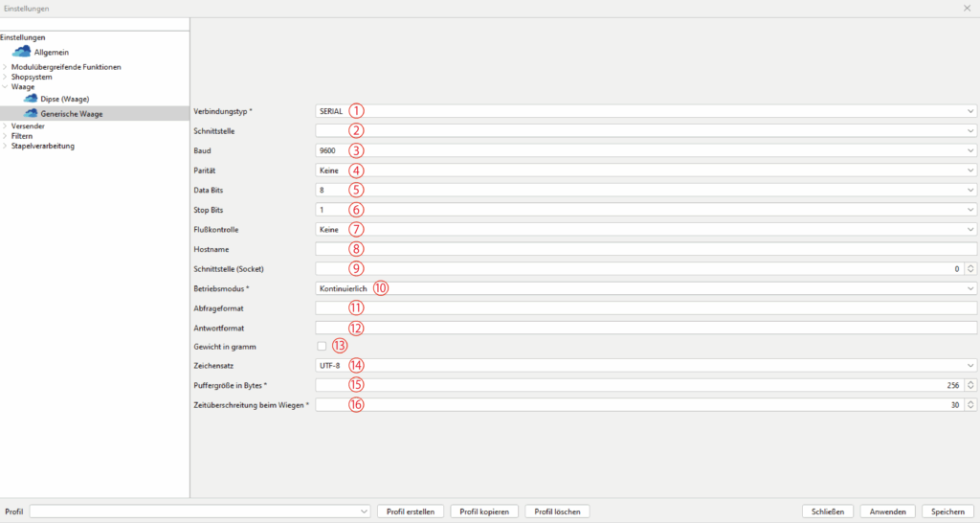
Task: Select Generische Waage cloud icon
Action: [x=31, y=113]
